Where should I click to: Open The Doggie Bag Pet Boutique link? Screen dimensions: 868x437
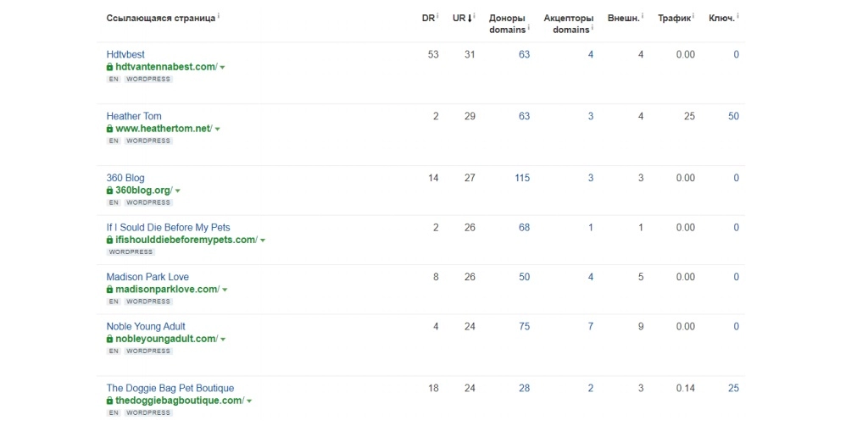(x=170, y=388)
